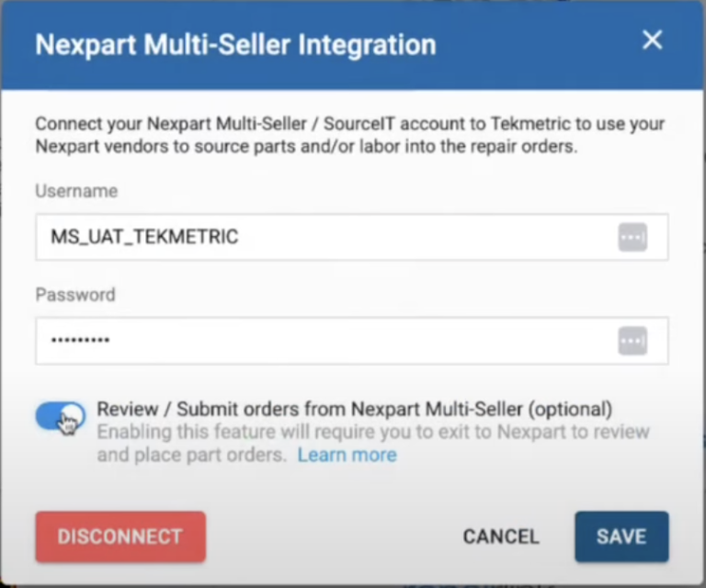The image size is (706, 588).
Task: Click empty area of blue header bar
Action: [533, 44]
